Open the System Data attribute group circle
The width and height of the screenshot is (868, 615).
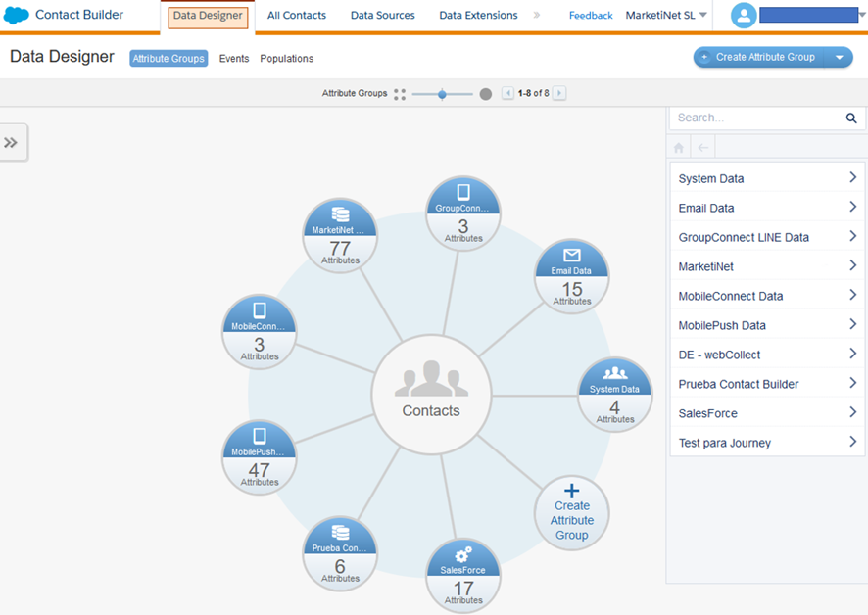(x=615, y=395)
